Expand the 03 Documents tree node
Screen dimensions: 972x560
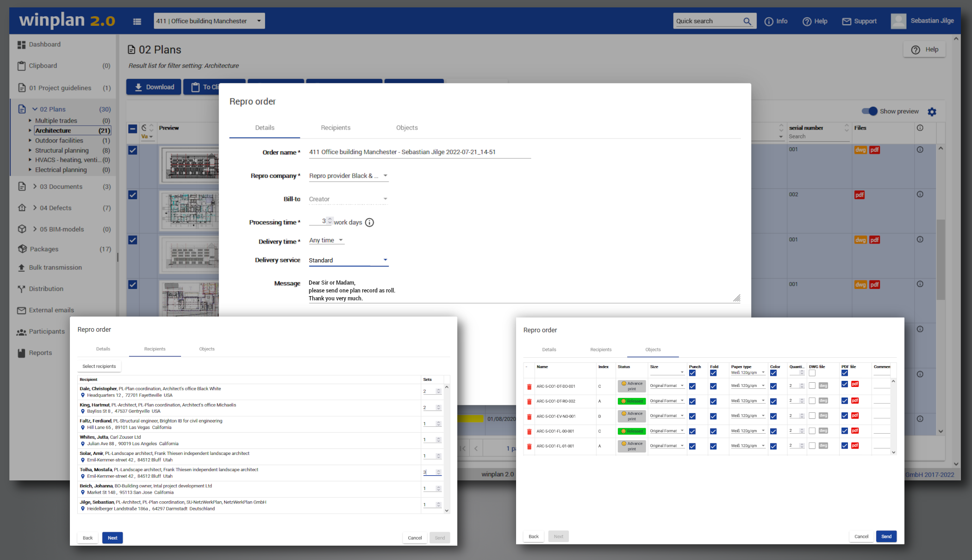point(35,187)
